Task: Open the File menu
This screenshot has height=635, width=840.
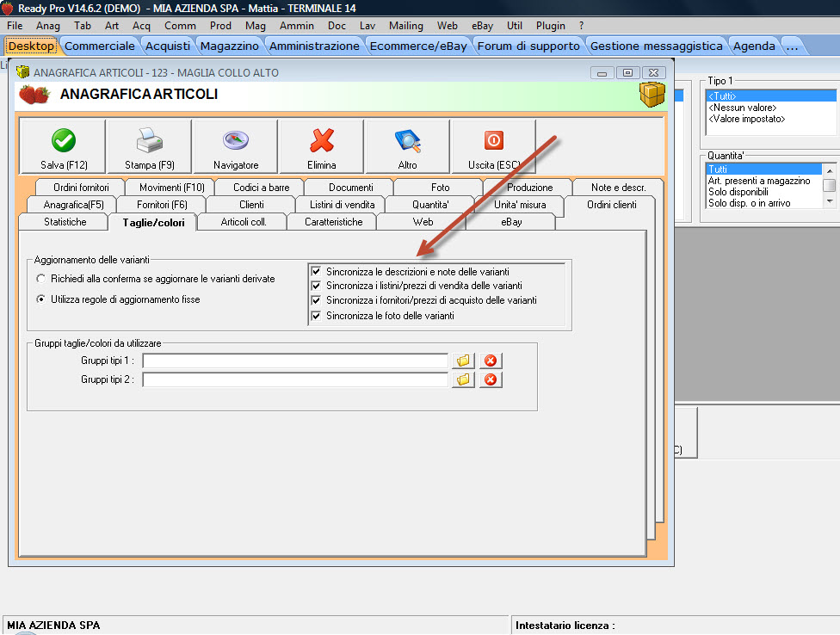Action: coord(15,25)
